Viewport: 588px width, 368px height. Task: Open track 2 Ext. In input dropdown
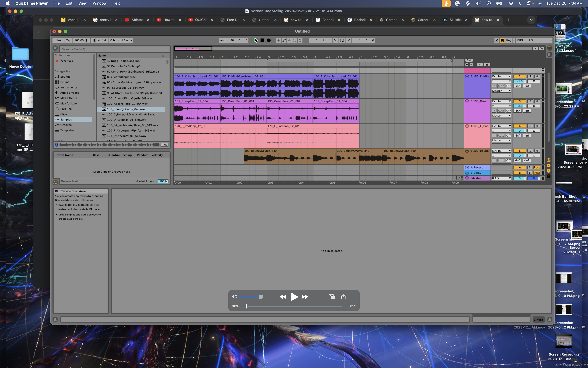pyautogui.click(x=501, y=76)
